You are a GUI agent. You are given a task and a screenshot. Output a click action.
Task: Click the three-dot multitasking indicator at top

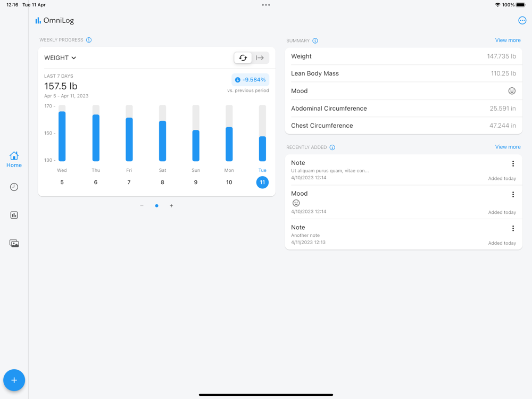coord(266,5)
